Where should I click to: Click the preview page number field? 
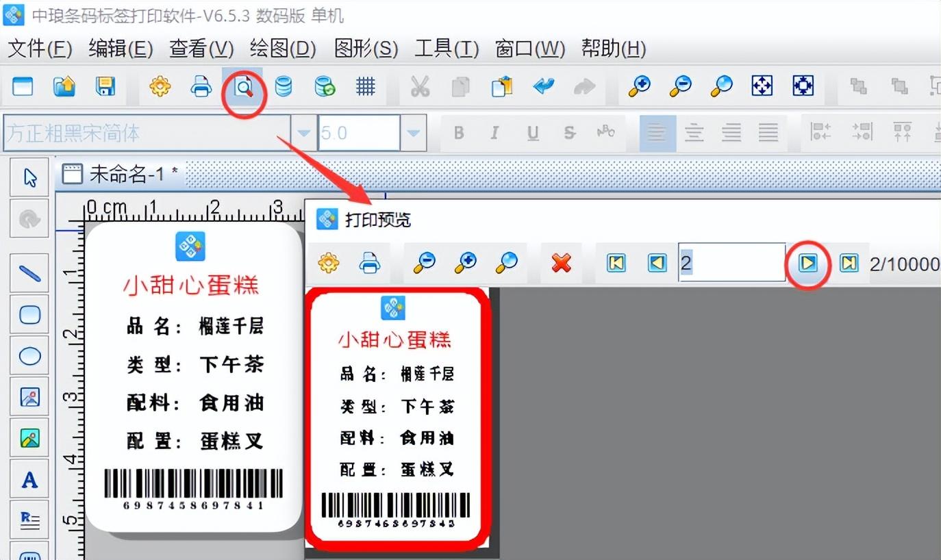(732, 262)
